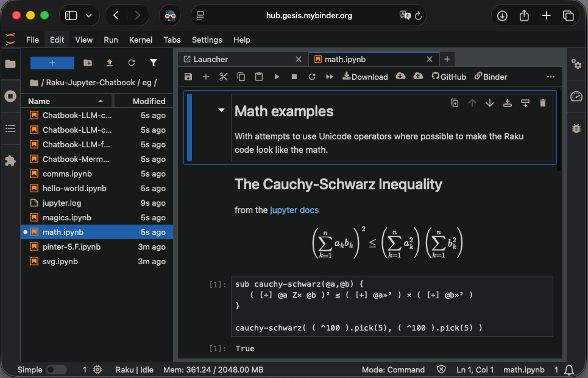Restart kernel and run all cells
Viewport: 588px width, 378px height.
pyautogui.click(x=330, y=77)
